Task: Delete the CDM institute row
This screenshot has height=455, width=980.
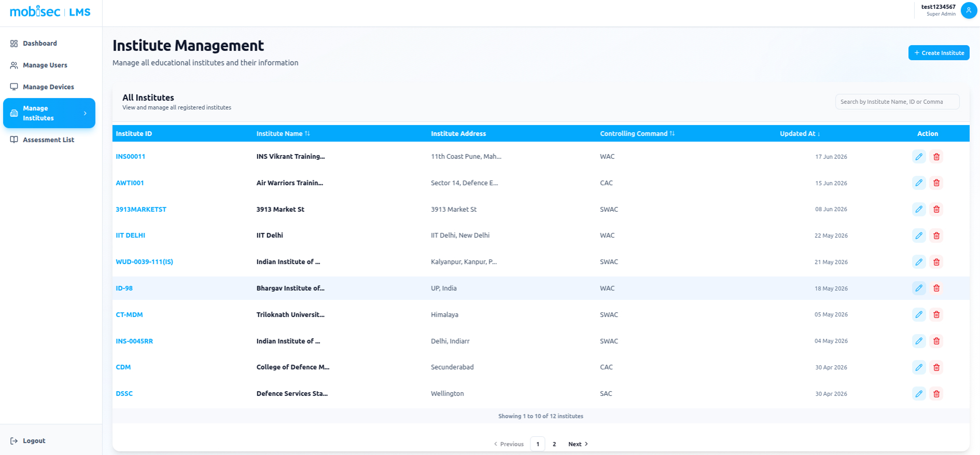Action: 936,367
